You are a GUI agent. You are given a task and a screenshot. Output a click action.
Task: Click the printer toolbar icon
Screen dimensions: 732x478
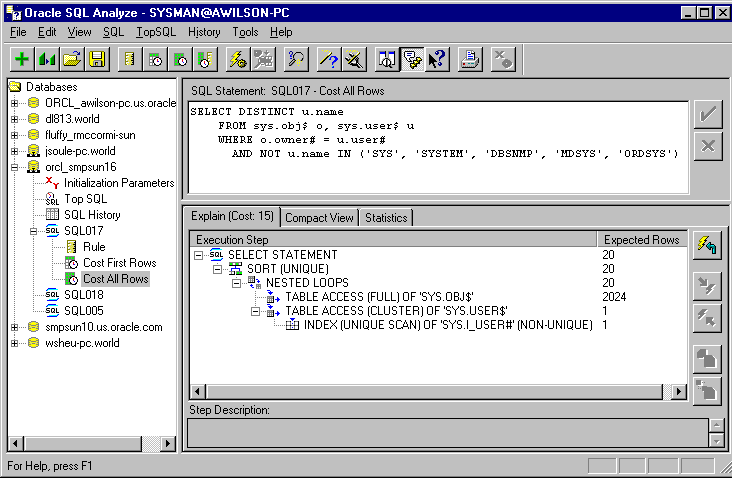[470, 59]
